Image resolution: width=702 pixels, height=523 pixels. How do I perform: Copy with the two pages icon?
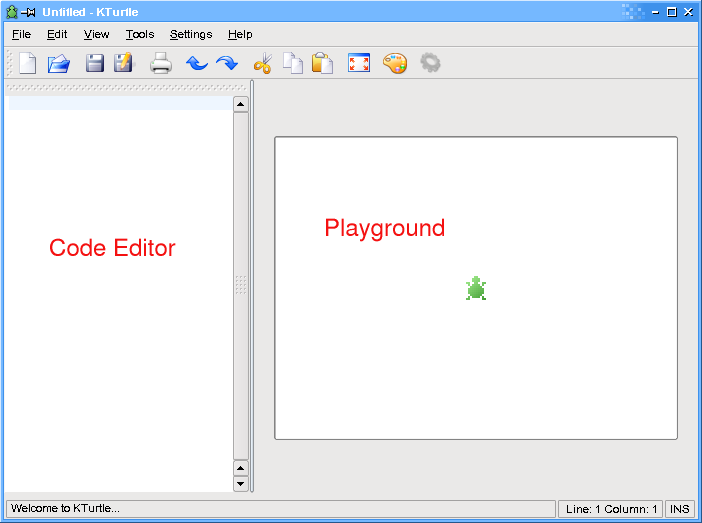(293, 63)
